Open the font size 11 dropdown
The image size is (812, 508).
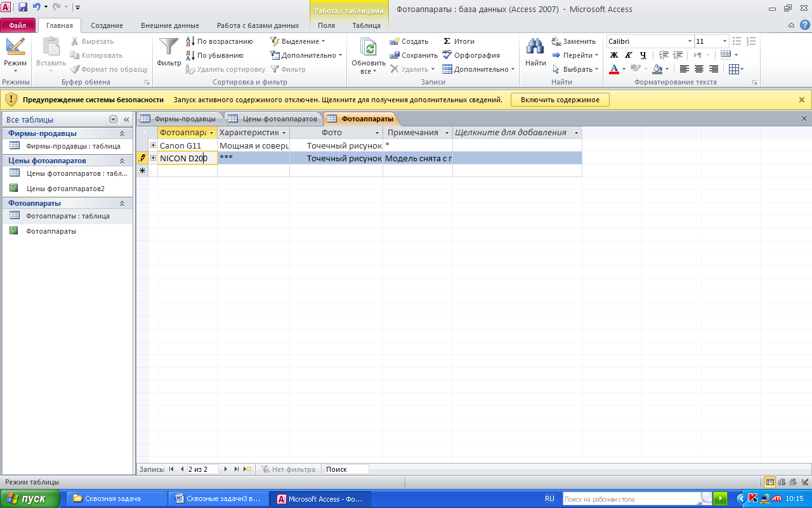(724, 41)
